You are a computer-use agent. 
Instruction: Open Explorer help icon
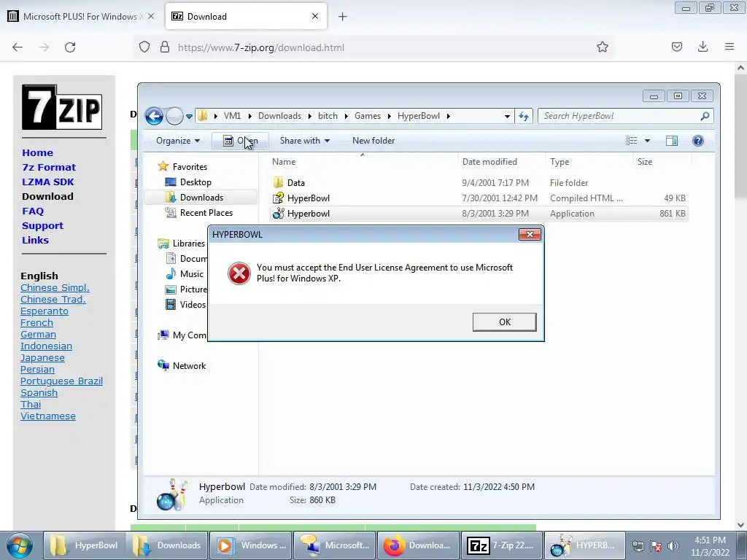(x=698, y=141)
